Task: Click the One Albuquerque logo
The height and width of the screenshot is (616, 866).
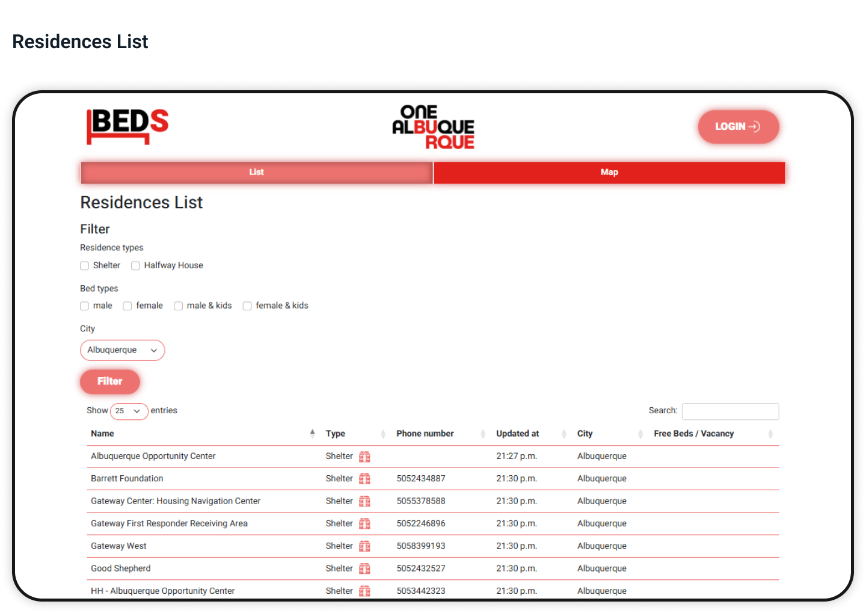Action: coord(433,127)
